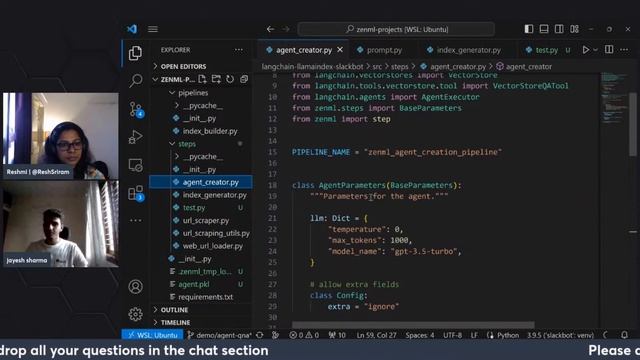640x360 pixels.
Task: Open the Remote Explorer view
Action: click(135, 165)
